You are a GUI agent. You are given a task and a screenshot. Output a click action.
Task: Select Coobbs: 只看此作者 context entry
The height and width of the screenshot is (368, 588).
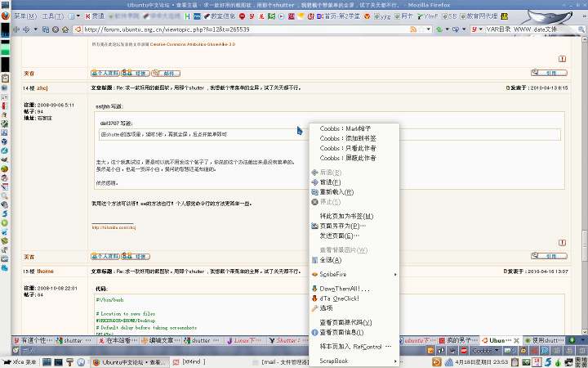click(354, 148)
